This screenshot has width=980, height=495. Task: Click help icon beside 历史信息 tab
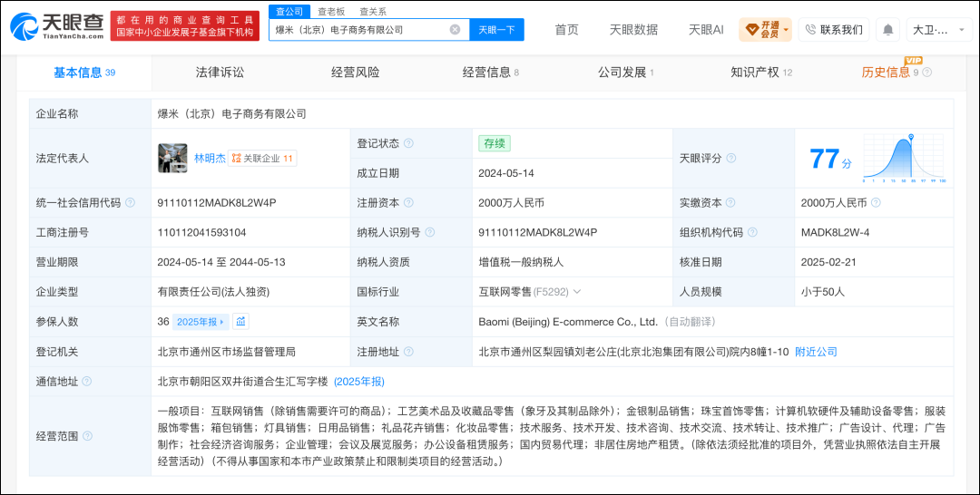pos(926,73)
